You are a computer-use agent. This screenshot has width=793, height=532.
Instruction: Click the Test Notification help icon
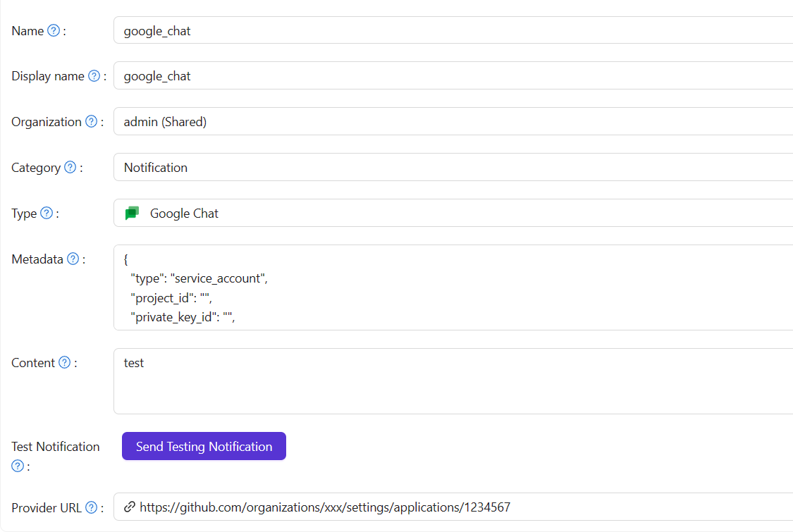(x=17, y=465)
